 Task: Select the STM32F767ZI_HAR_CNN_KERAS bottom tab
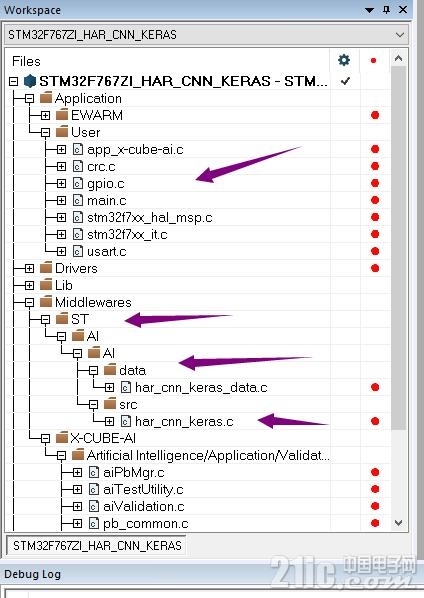coord(97,545)
